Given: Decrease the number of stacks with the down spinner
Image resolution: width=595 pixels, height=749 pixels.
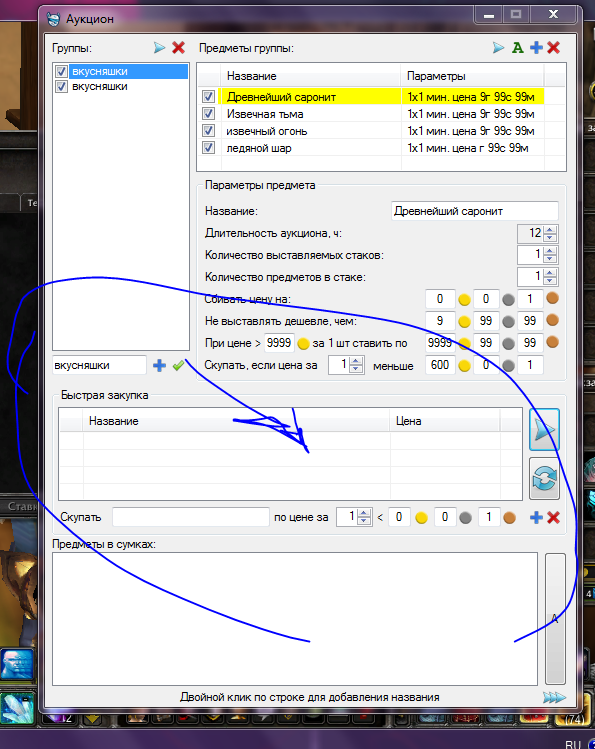Looking at the screenshot, I should tap(550, 258).
